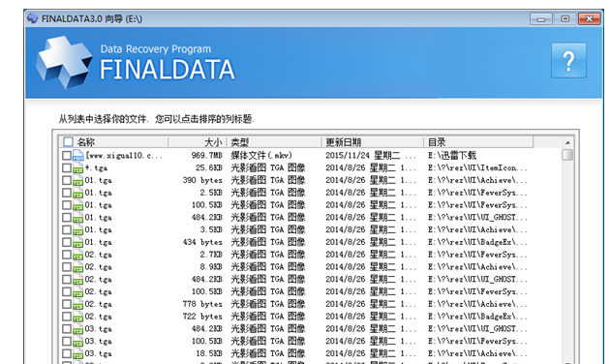
Task: Tick checkbox of 01.tga sized 390 bytes
Action: [x=67, y=180]
